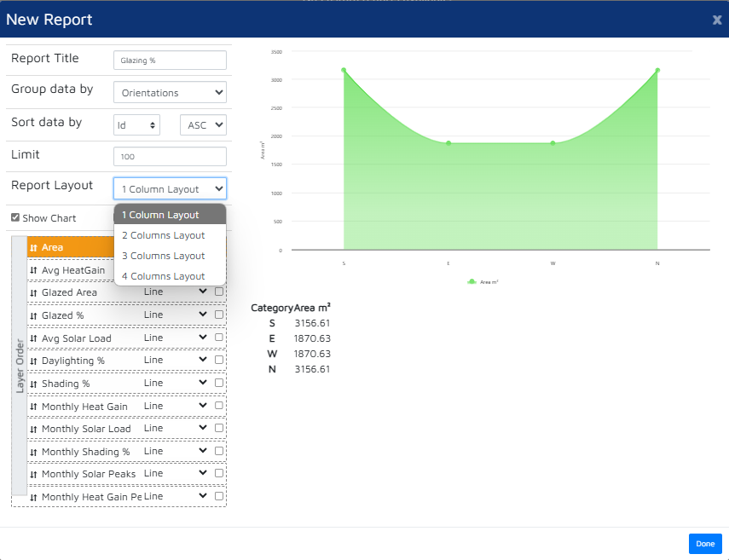Click the sort handle icon for Glazed %
The width and height of the screenshot is (729, 560).
pyautogui.click(x=33, y=316)
